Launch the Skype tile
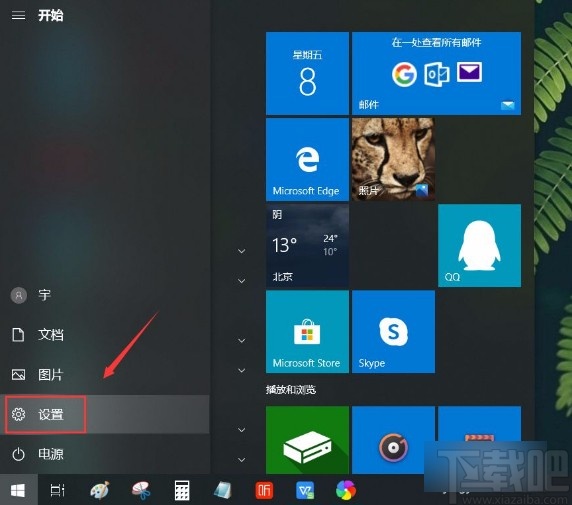The height and width of the screenshot is (505, 572). [393, 332]
